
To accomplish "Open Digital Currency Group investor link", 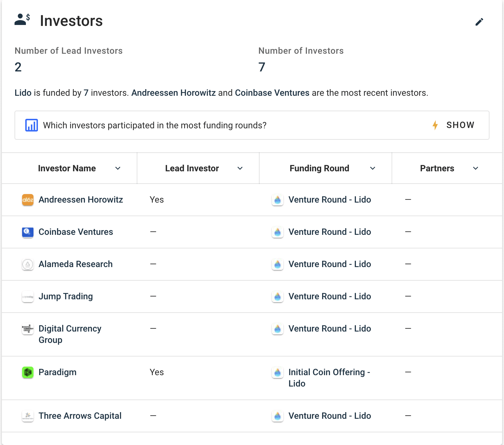I will pos(70,334).
